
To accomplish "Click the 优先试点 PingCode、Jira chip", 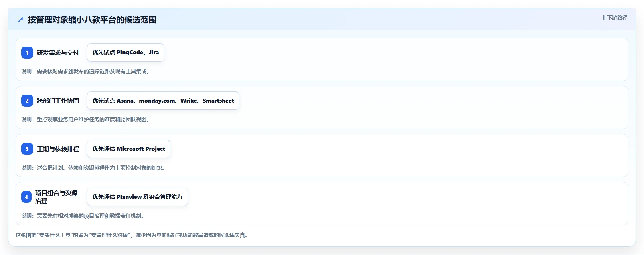I will pyautogui.click(x=126, y=53).
